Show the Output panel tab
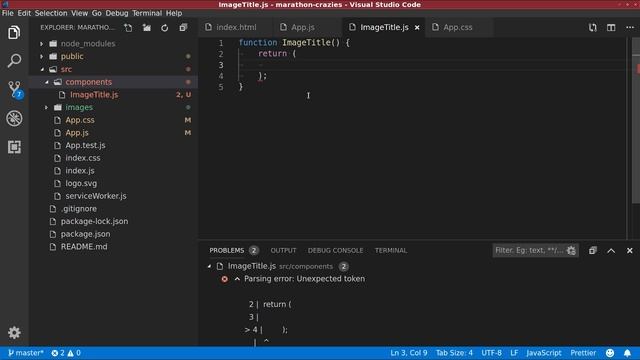Viewport: 640px width, 360px height. point(283,251)
